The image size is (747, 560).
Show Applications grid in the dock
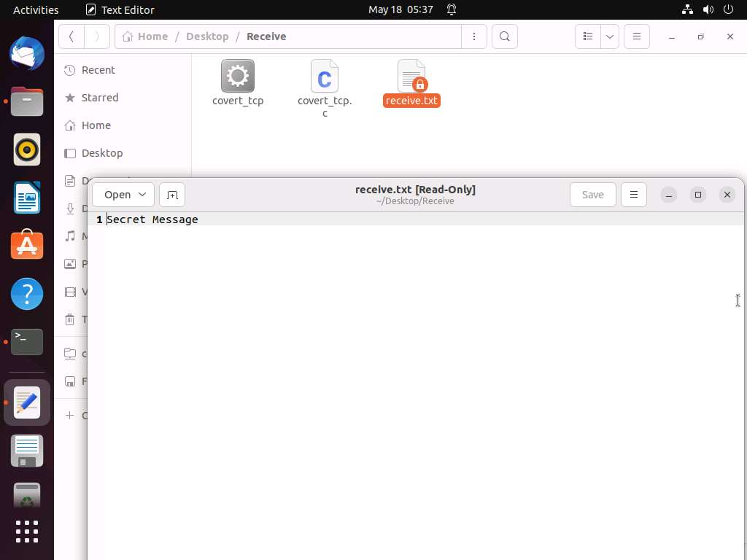click(27, 532)
